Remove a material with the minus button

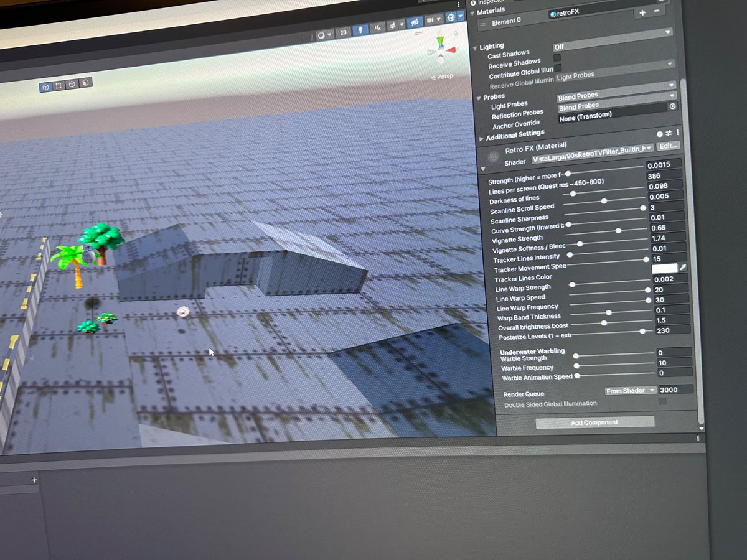pyautogui.click(x=656, y=11)
